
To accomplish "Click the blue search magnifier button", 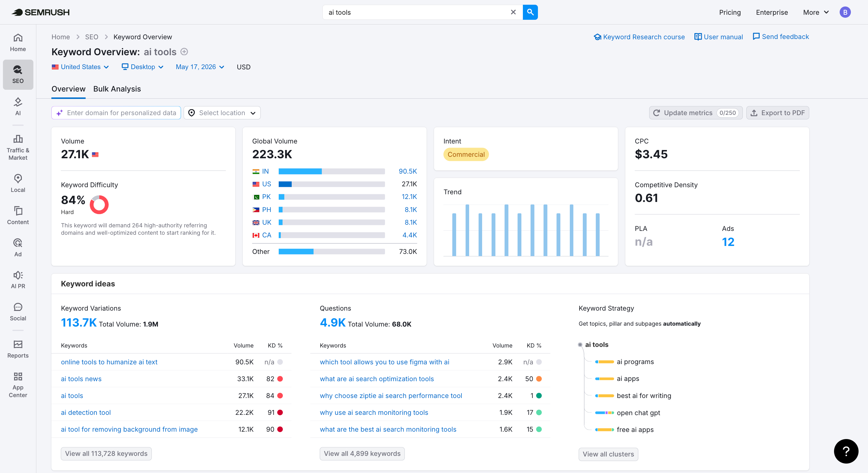I will pos(530,12).
